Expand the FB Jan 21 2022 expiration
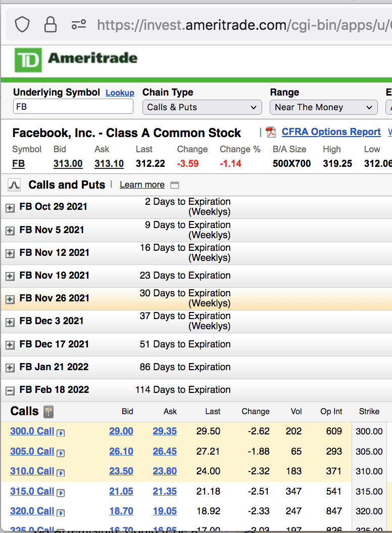Image resolution: width=392 pixels, height=533 pixels. coord(10,368)
